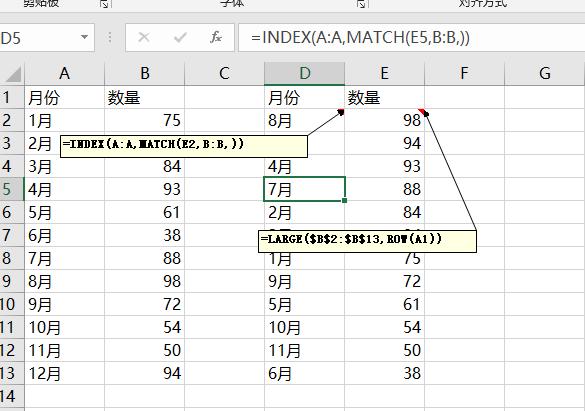Select row 1 header
Screen dimensions: 585x411
(x=12, y=97)
